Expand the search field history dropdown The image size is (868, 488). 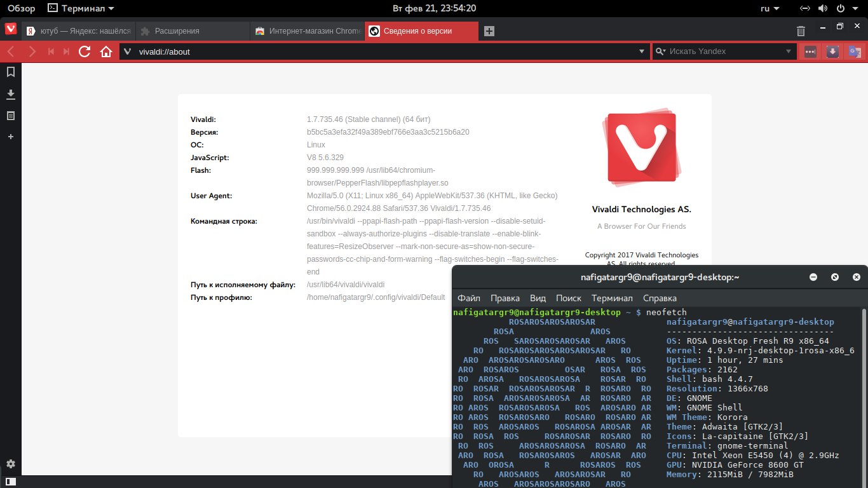tap(789, 51)
